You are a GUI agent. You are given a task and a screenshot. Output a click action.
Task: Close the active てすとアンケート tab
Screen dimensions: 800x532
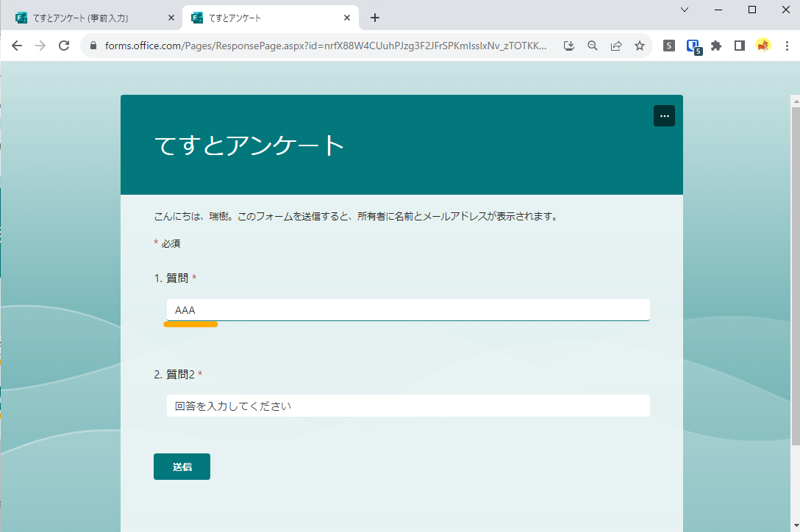347,18
